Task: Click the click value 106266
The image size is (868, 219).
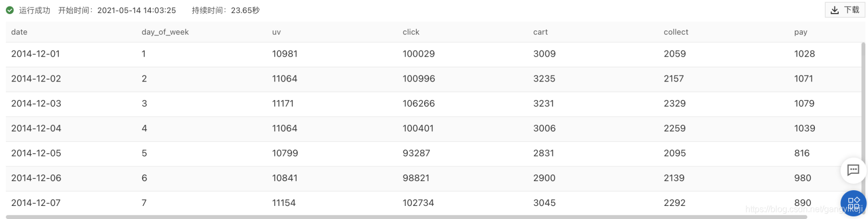Action: coord(419,103)
